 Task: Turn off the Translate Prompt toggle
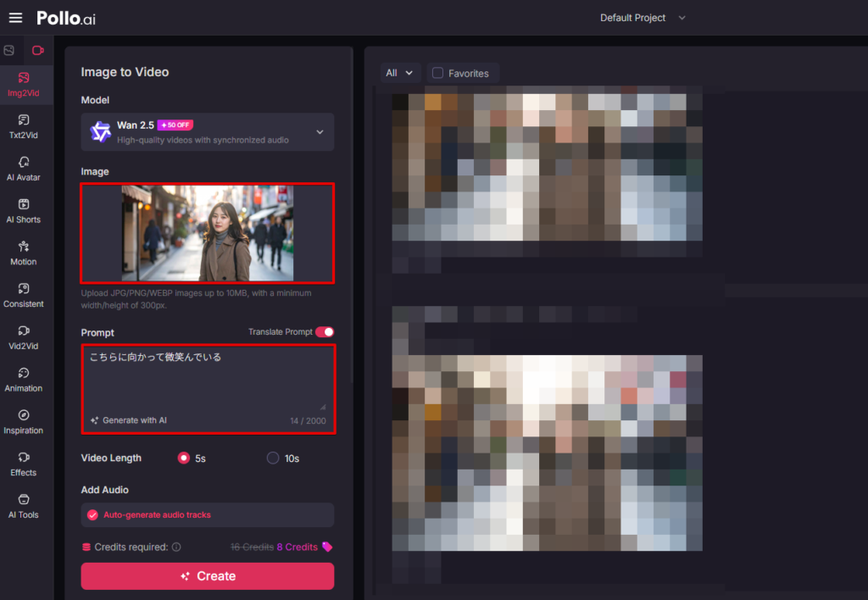pos(325,332)
